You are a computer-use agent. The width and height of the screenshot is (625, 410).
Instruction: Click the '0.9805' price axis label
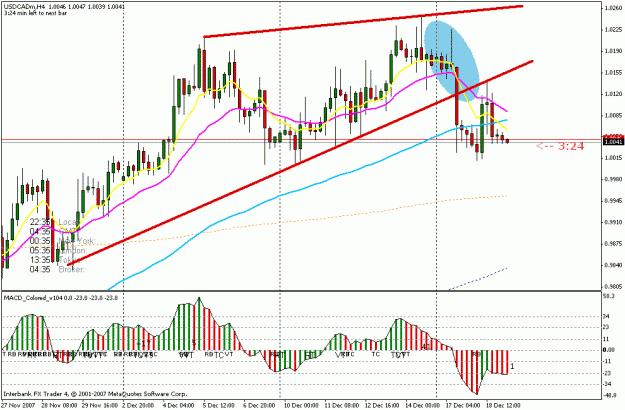(612, 286)
